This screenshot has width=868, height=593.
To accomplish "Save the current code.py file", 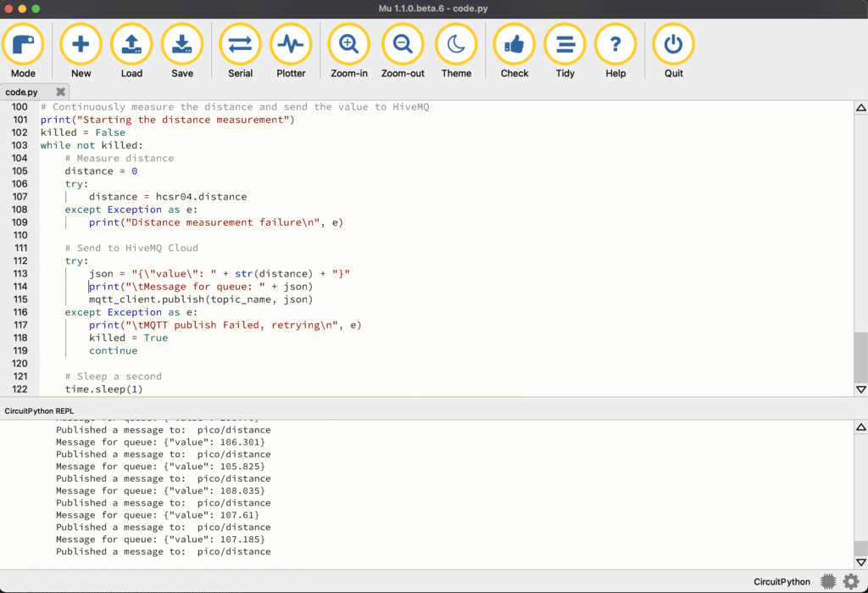I will click(182, 50).
